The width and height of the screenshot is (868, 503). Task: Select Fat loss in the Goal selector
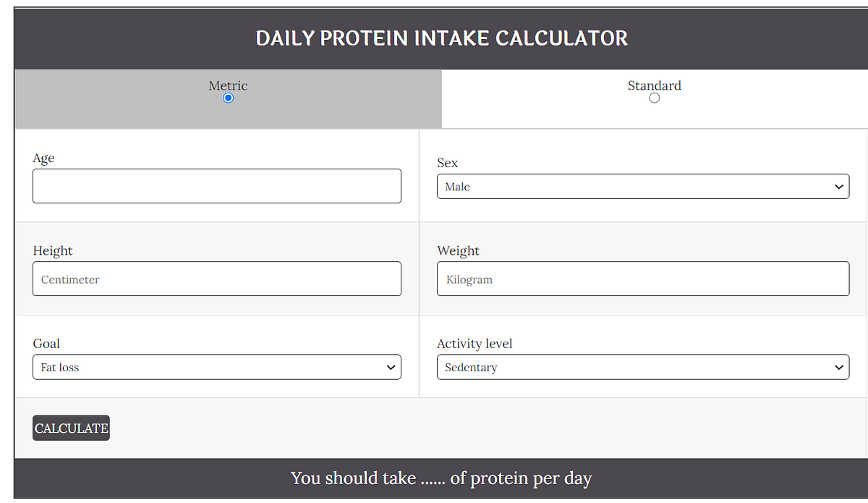tap(216, 367)
